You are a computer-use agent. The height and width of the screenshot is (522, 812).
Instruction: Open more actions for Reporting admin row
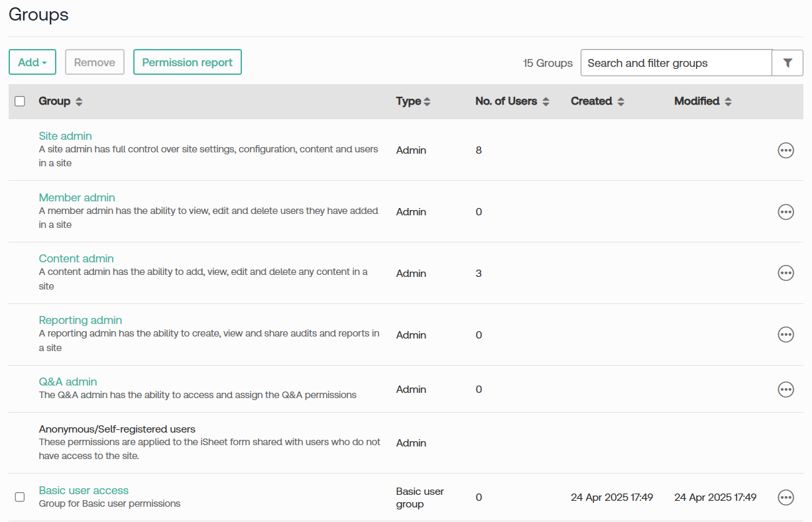pos(785,335)
